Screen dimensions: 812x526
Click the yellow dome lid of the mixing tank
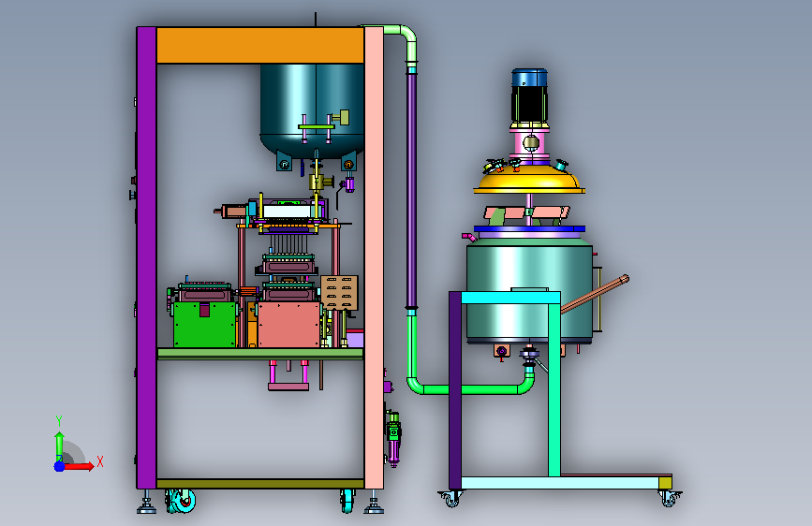[529, 180]
